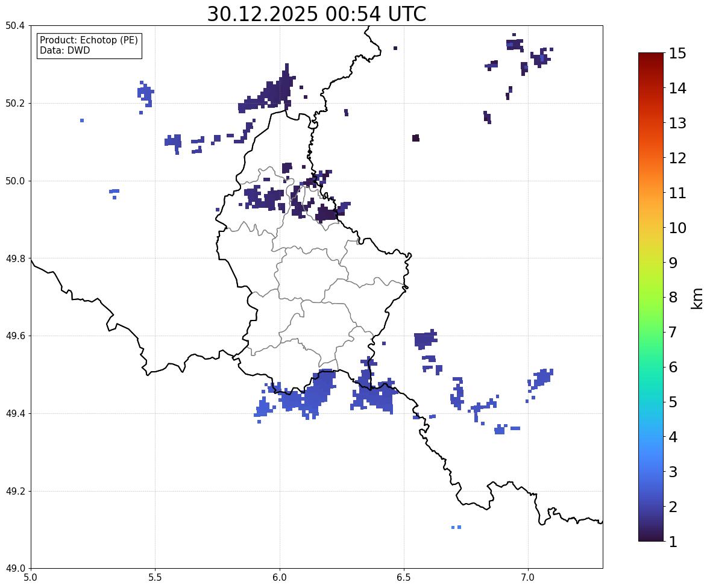Click the colorbar label '8'
The image size is (710, 588).
tap(673, 298)
